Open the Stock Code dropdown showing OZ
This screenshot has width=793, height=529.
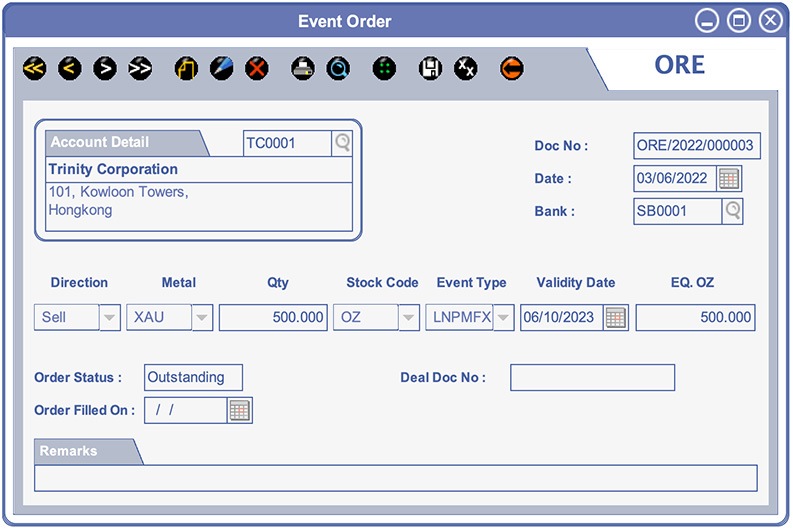(409, 318)
